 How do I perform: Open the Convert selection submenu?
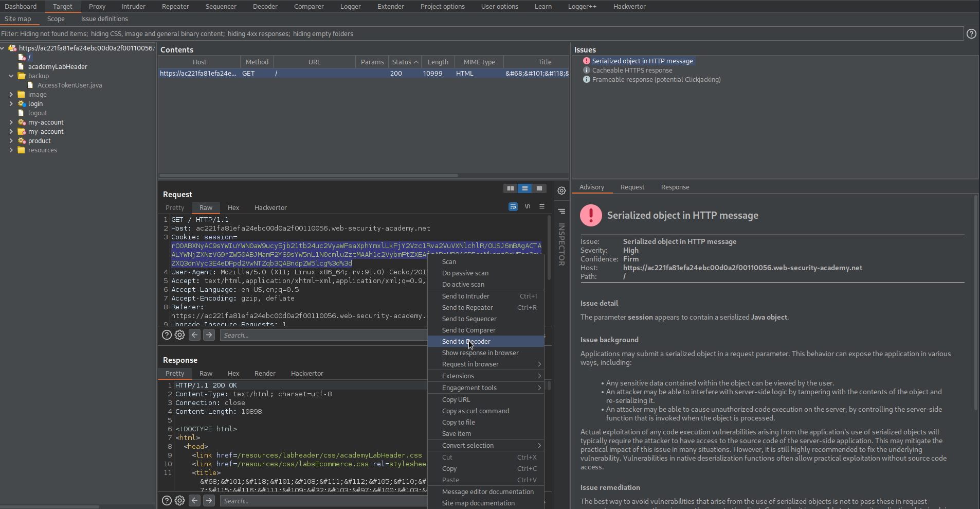coord(486,446)
